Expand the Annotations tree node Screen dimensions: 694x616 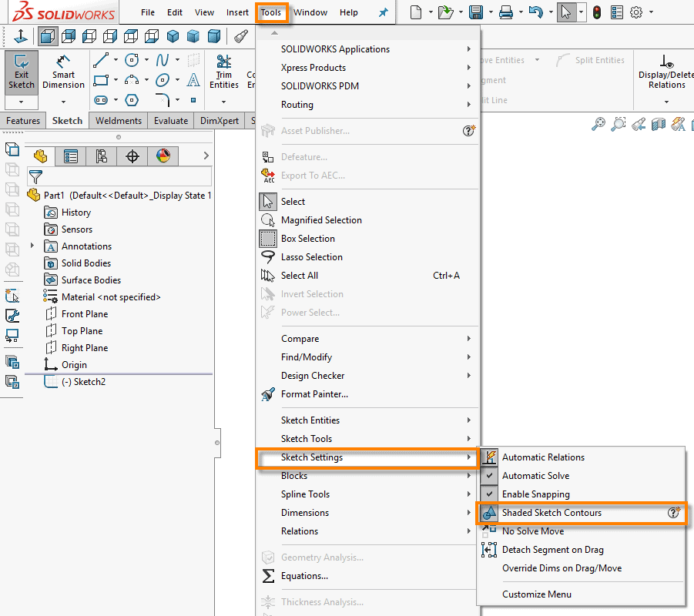(x=32, y=245)
